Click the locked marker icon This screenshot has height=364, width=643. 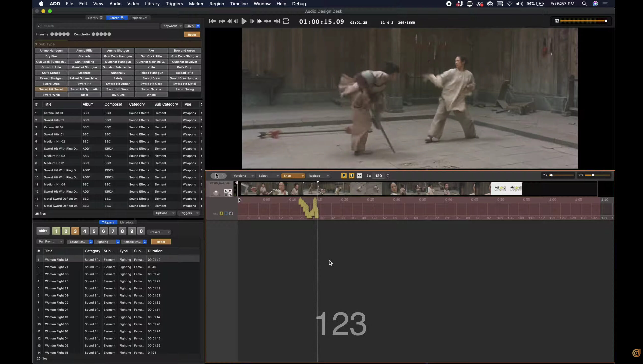point(352,176)
